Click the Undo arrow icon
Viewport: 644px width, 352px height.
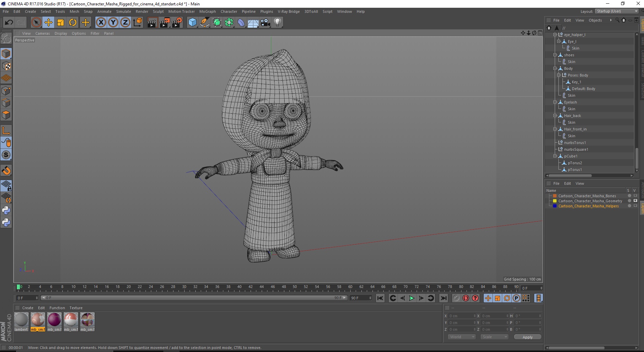(x=9, y=23)
